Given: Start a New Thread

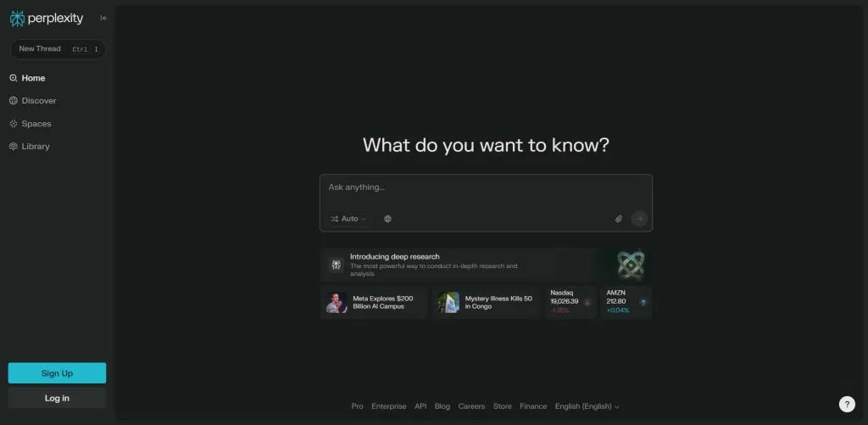Looking at the screenshot, I should coord(58,48).
